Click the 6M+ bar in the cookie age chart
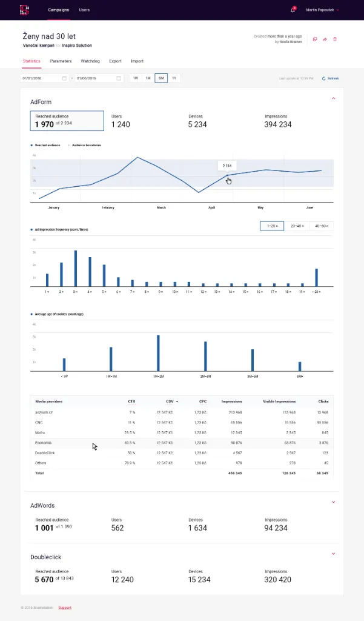 [x=300, y=367]
